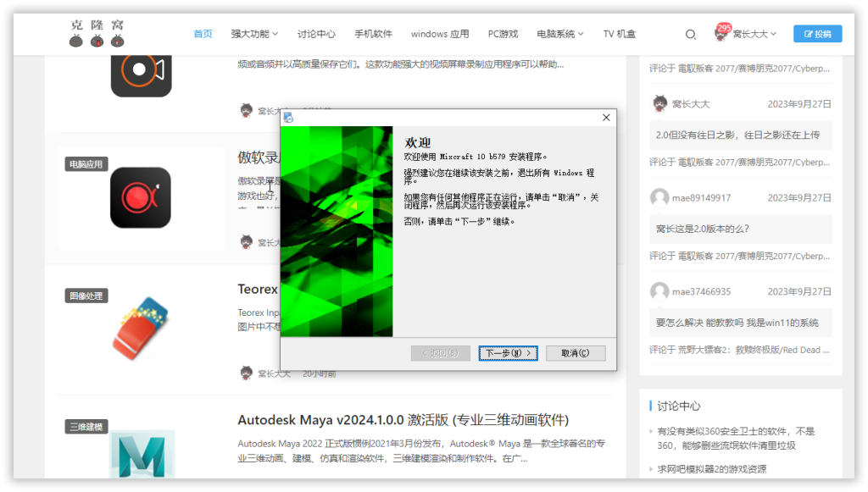Click the 电脑应用 category tag
Image resolution: width=868 pixels, height=492 pixels.
86,164
